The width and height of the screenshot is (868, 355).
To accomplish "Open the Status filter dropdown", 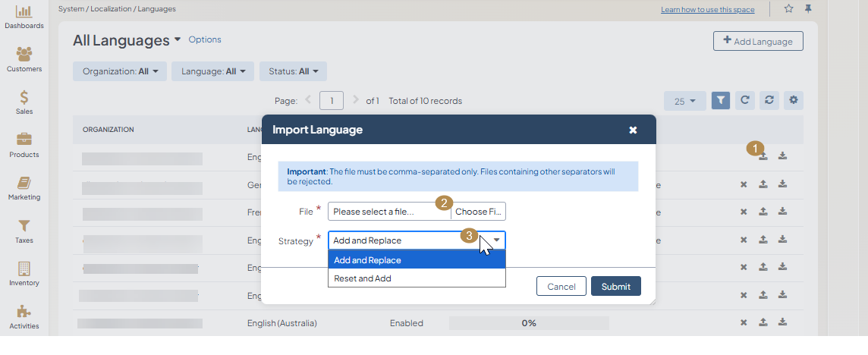I will point(293,71).
